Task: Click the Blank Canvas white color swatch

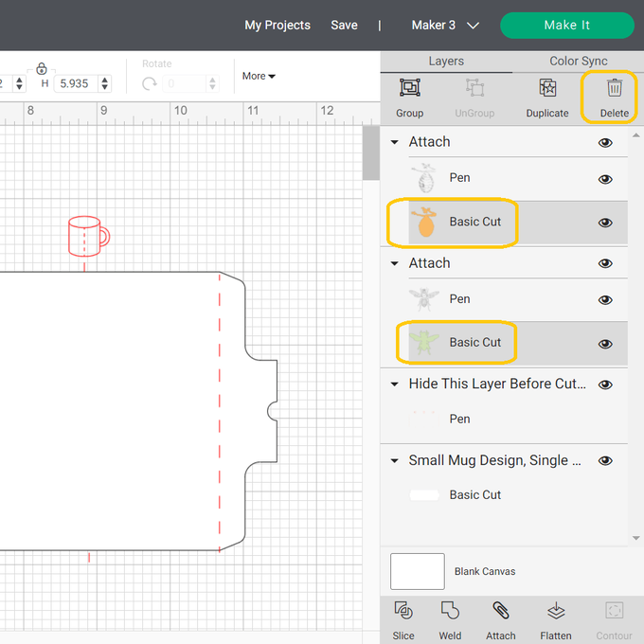Action: (418, 571)
